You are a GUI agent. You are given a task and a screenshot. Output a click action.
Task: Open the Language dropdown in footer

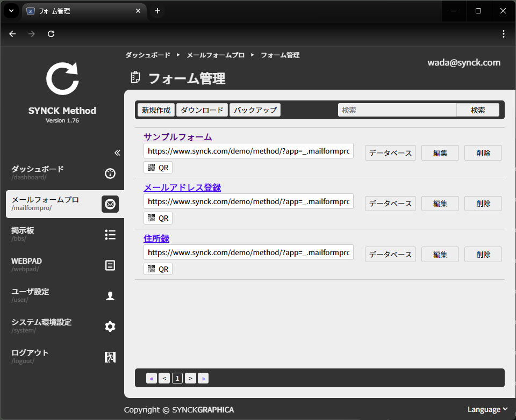click(488, 409)
